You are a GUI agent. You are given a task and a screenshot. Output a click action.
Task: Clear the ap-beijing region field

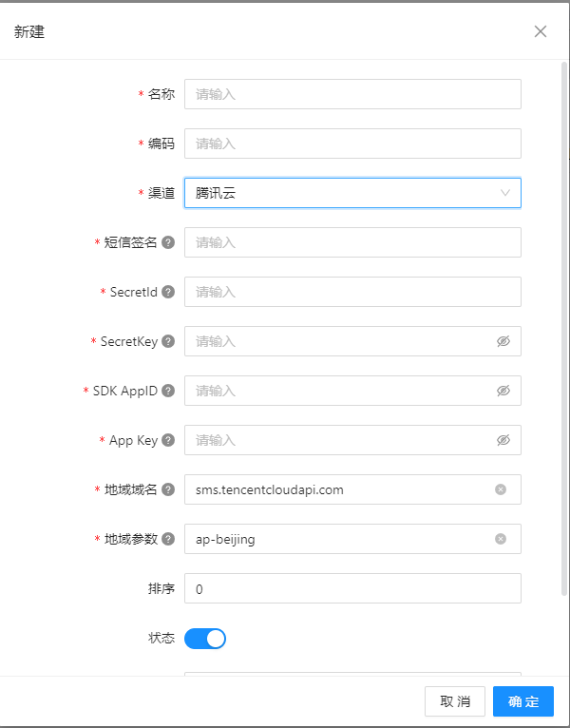click(x=501, y=539)
